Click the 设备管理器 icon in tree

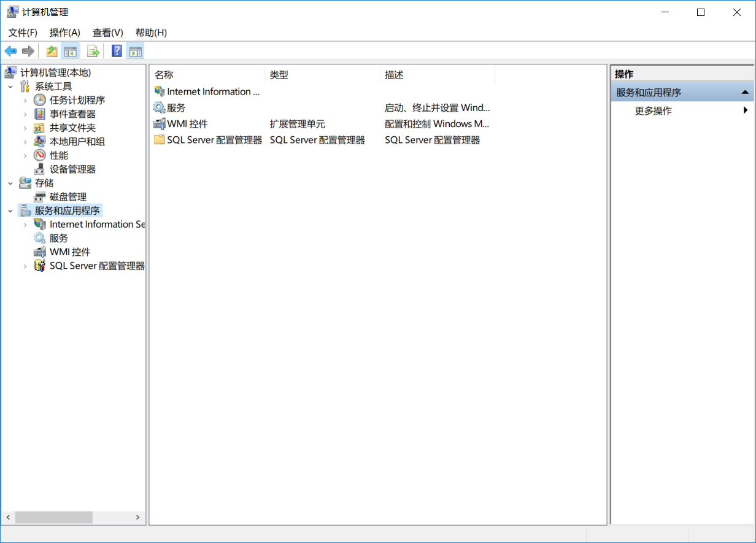pyautogui.click(x=40, y=169)
